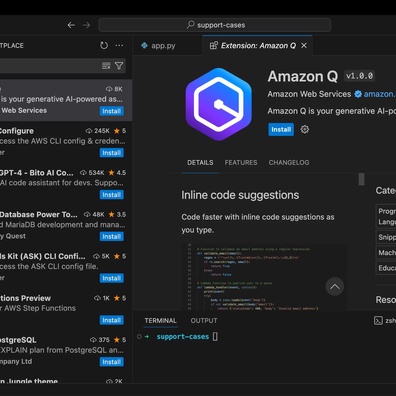
Task: Click the 2K download count icon
Action: pyautogui.click(x=109, y=381)
